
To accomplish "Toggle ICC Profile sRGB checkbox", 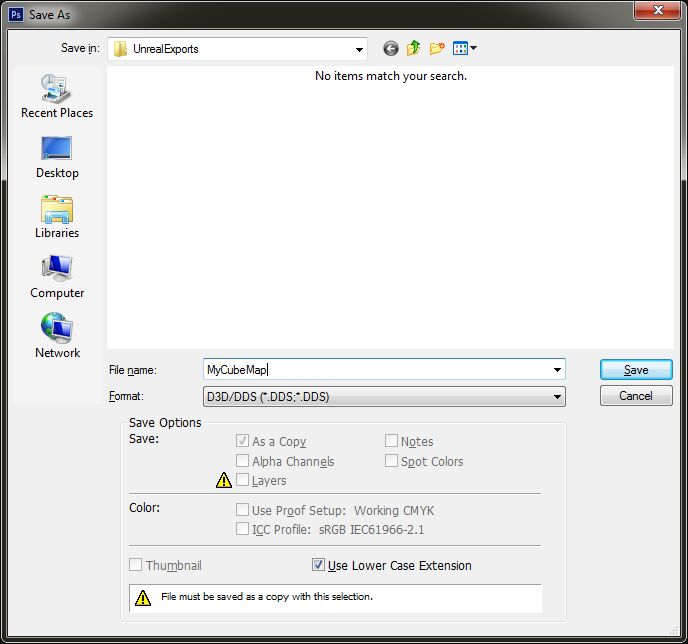I will click(242, 529).
